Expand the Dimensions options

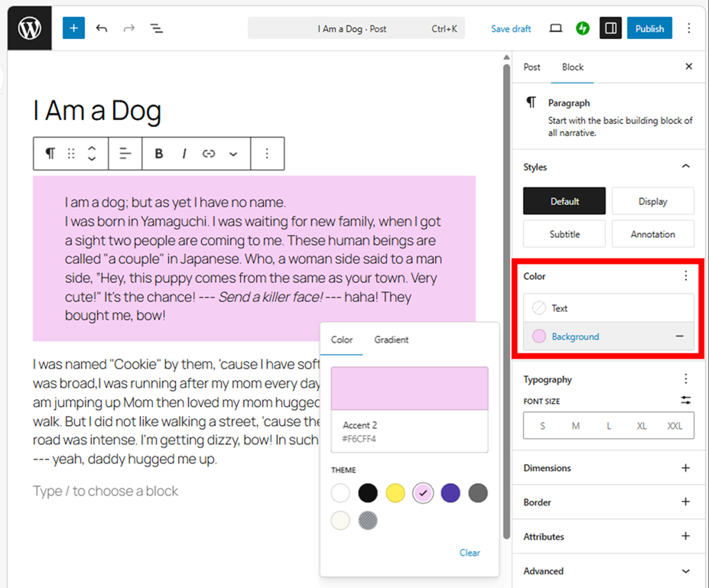click(685, 468)
